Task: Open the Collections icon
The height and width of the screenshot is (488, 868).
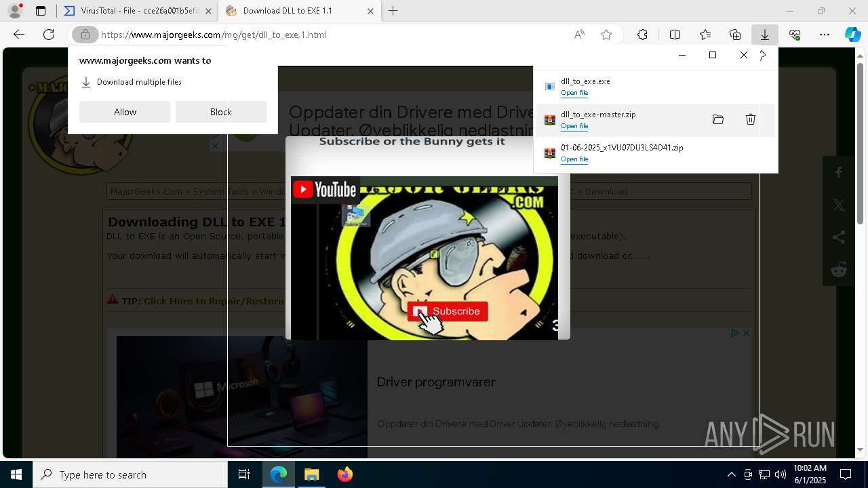Action: click(x=735, y=35)
